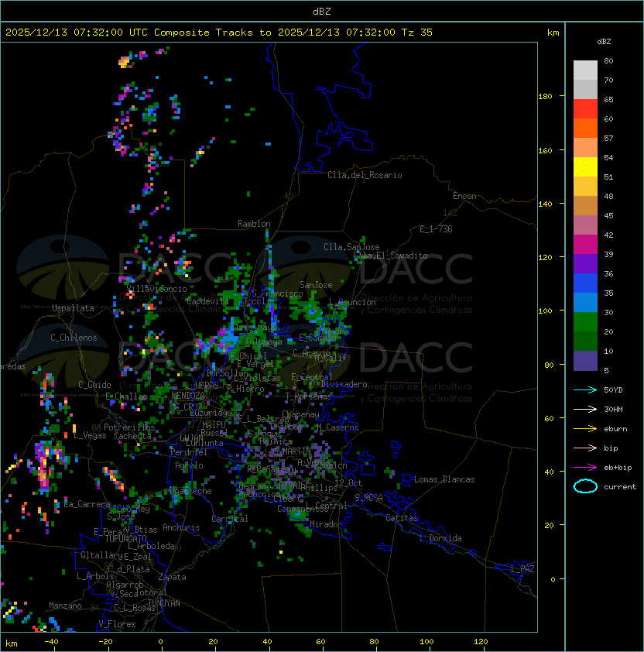Image resolution: width=644 pixels, height=652 pixels.
Task: Select the Capdevila map label
Action: (x=207, y=301)
